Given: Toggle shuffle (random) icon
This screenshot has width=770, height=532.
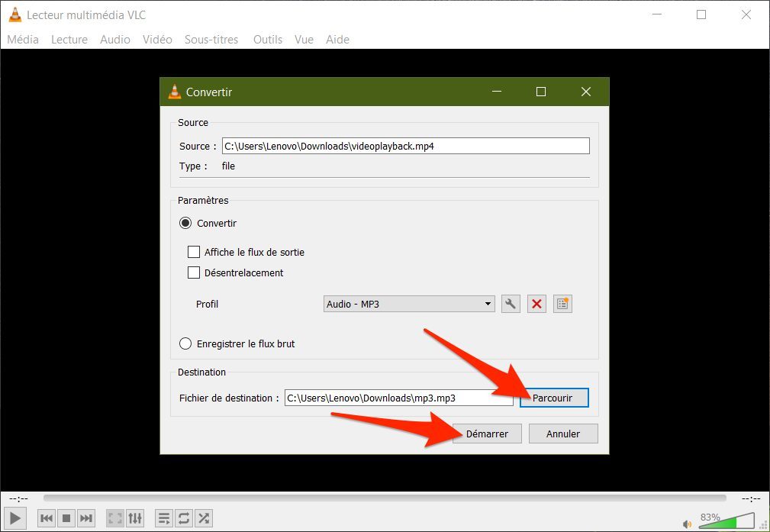Looking at the screenshot, I should click(203, 518).
